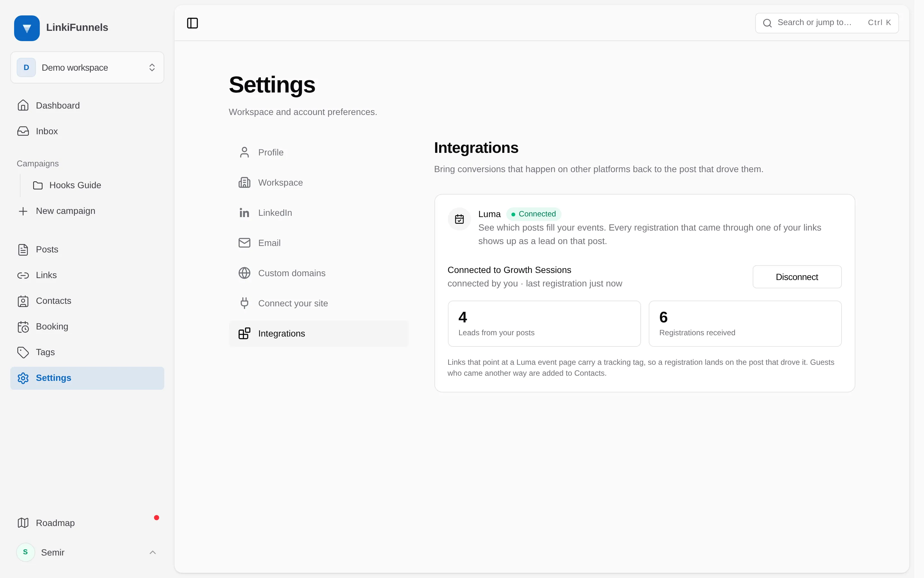
Task: Click the Connect your site plug icon
Action: pyautogui.click(x=244, y=303)
